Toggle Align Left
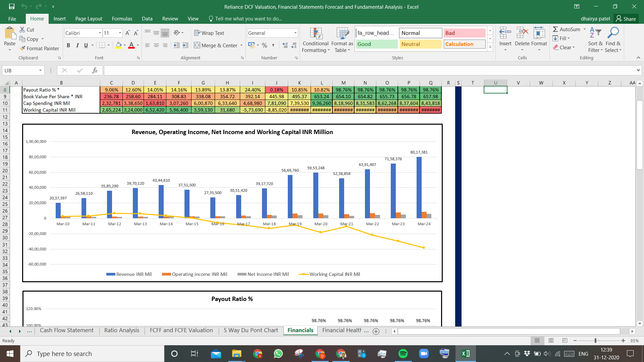Screen dimensions: 644x362 148,45
